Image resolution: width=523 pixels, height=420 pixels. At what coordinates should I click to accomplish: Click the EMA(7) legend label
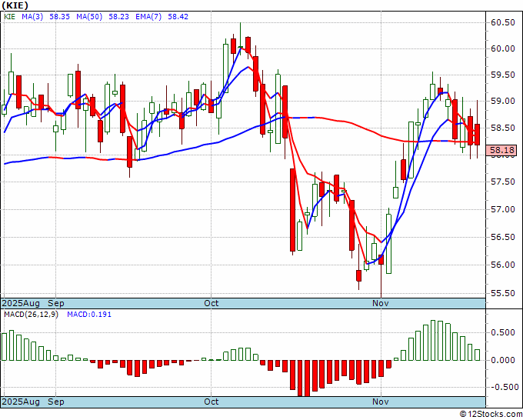tap(148, 17)
